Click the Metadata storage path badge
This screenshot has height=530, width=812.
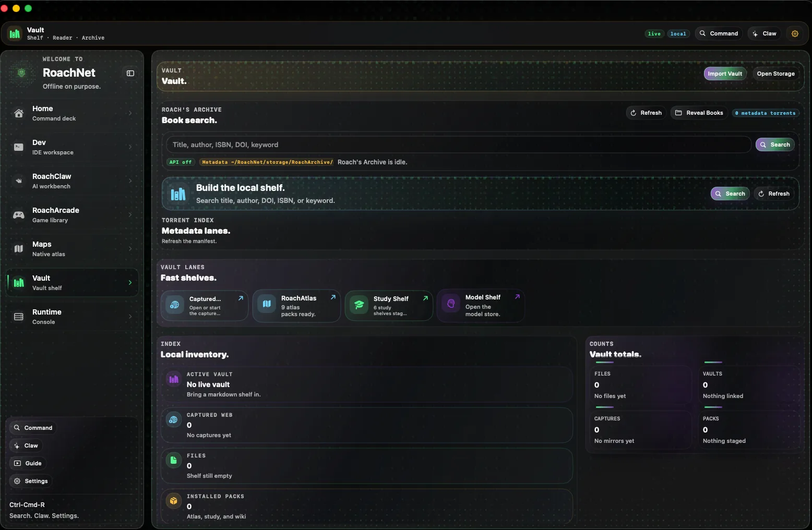(267, 162)
